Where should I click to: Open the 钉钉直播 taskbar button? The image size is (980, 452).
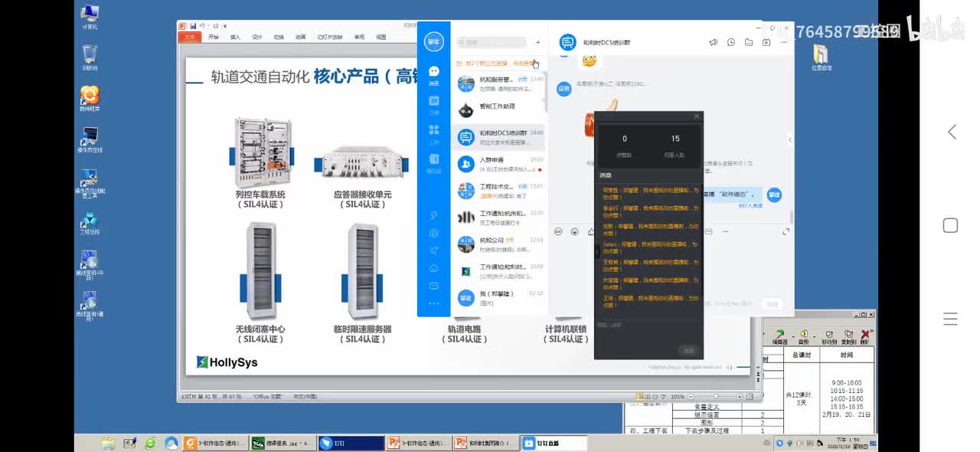coord(554,443)
